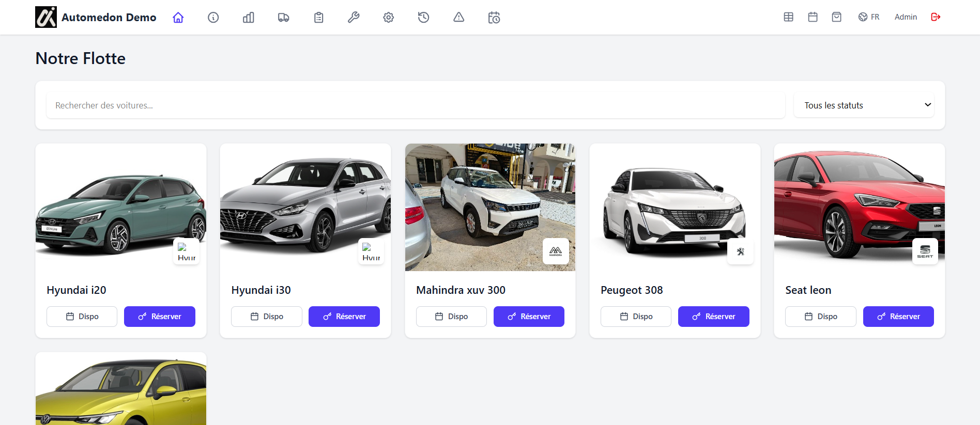Open the calendar-clock scheduling icon
Viewport: 980px width, 425px height.
click(494, 18)
